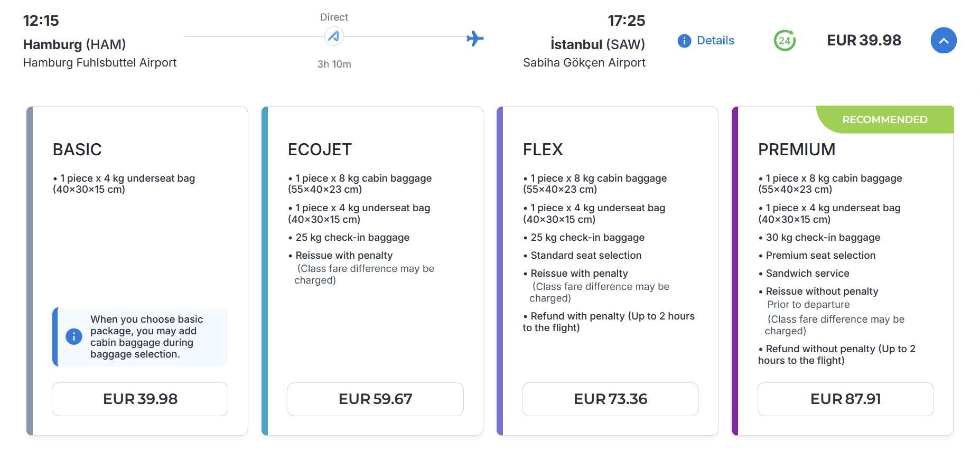Click the airline logo on route line

(334, 36)
